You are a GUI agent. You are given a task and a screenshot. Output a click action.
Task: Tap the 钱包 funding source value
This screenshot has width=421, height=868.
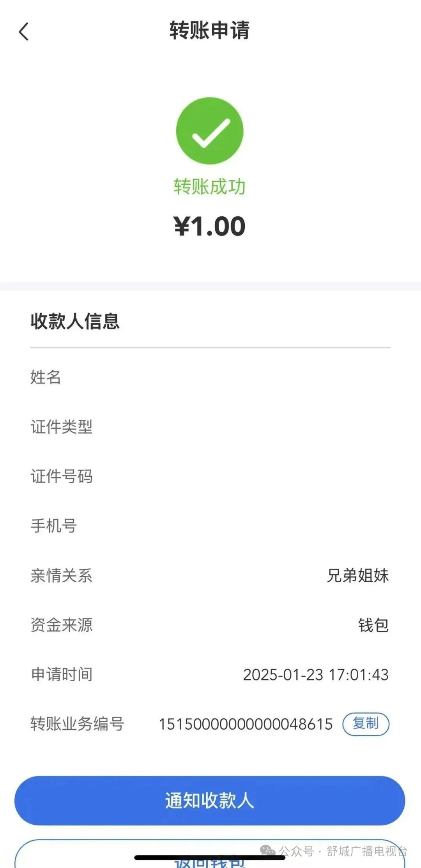point(373,625)
